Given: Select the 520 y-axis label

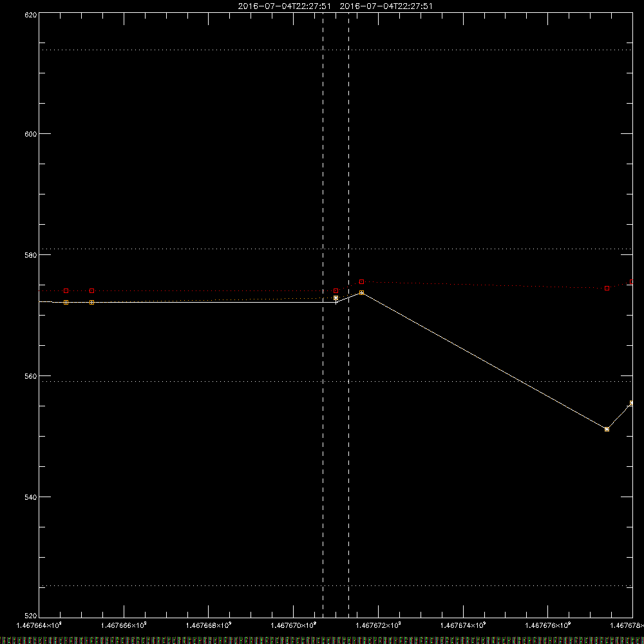Looking at the screenshot, I should 31,616.
